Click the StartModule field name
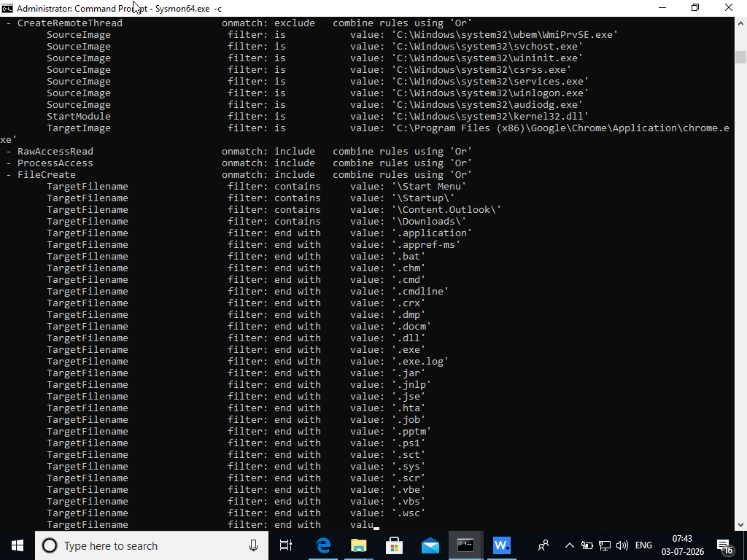The image size is (747, 560). pyautogui.click(x=79, y=116)
